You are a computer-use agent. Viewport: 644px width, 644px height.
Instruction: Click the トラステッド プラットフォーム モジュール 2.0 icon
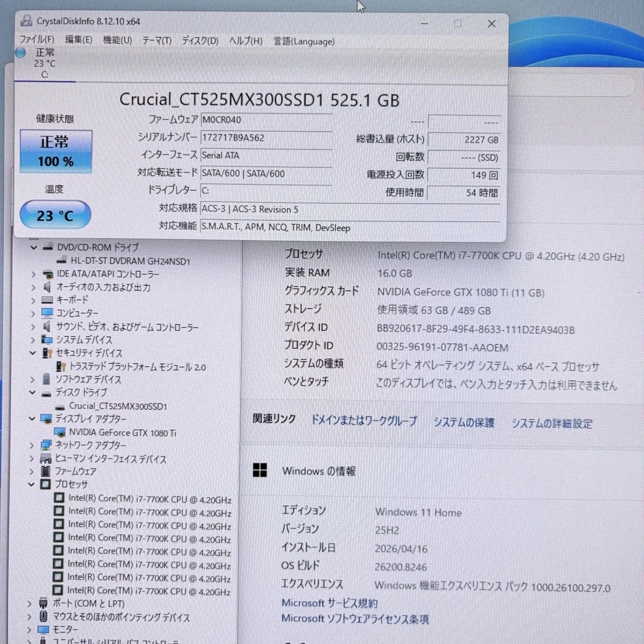(x=61, y=367)
